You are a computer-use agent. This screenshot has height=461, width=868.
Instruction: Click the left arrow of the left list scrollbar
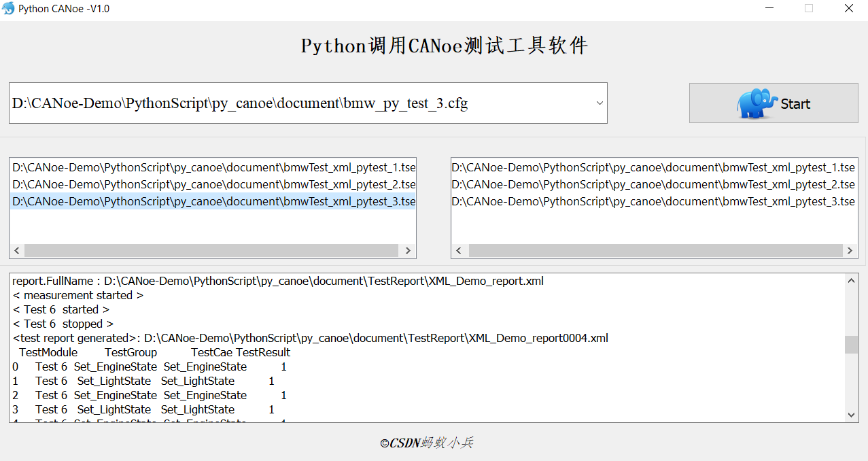(16, 250)
